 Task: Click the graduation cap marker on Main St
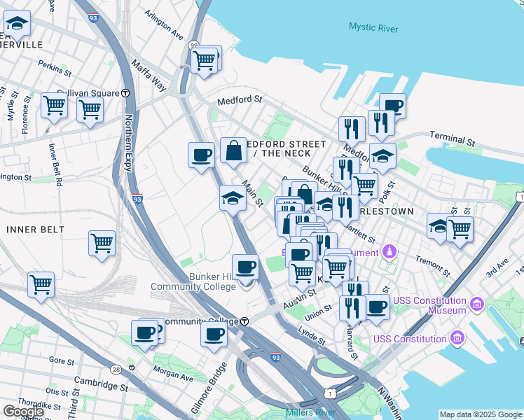tap(233, 199)
